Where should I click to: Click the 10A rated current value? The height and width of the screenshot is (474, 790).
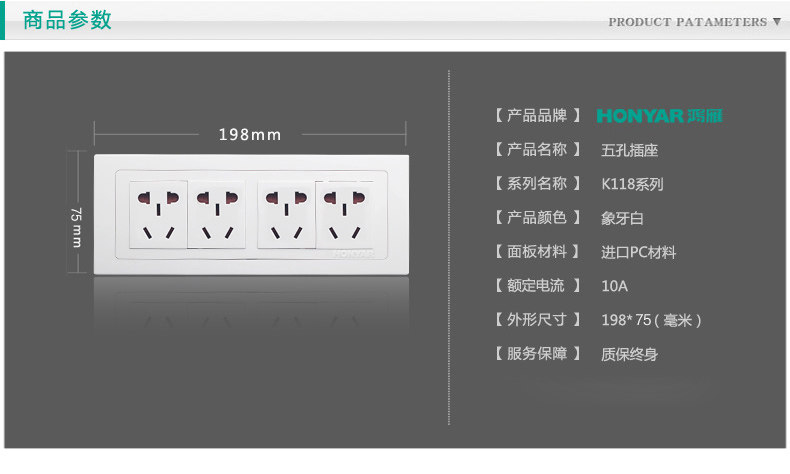[x=615, y=286]
